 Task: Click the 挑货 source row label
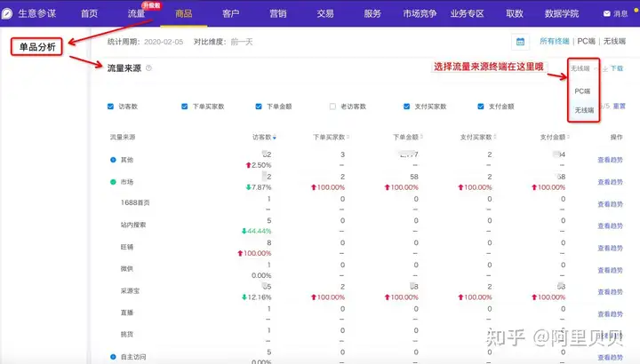pyautogui.click(x=127, y=334)
